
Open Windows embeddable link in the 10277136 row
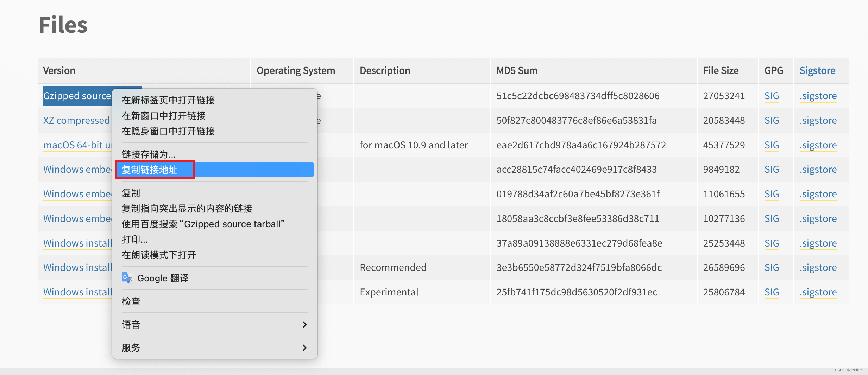point(77,218)
